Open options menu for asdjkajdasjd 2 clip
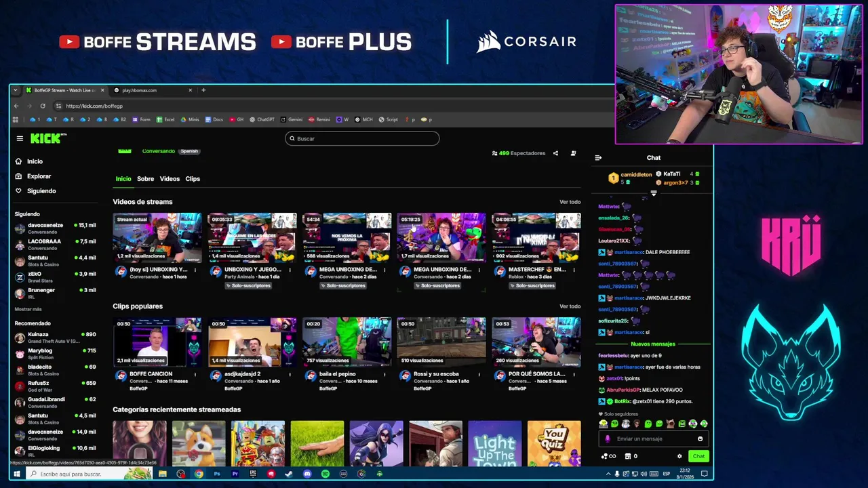Viewport: 868px width, 488px height. point(290,374)
